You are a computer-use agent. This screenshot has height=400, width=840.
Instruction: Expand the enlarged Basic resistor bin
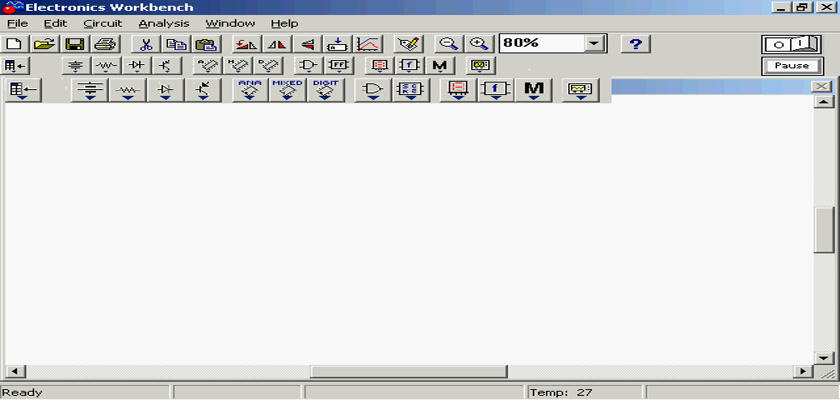[128, 90]
